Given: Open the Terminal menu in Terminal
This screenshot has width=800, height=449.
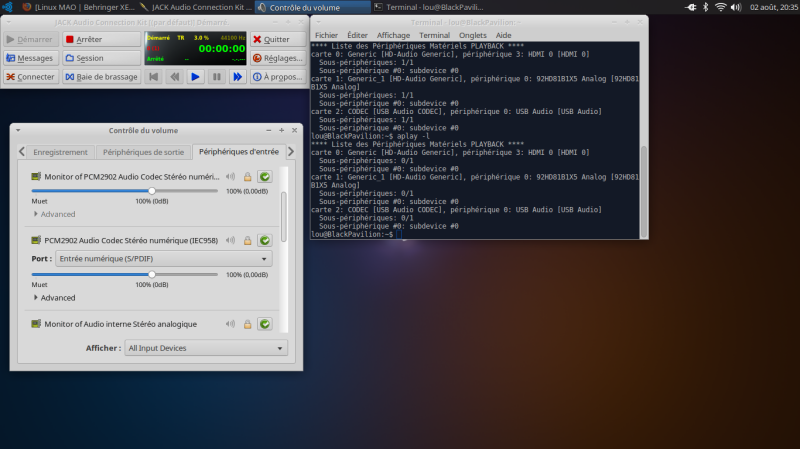Looking at the screenshot, I should [x=434, y=35].
